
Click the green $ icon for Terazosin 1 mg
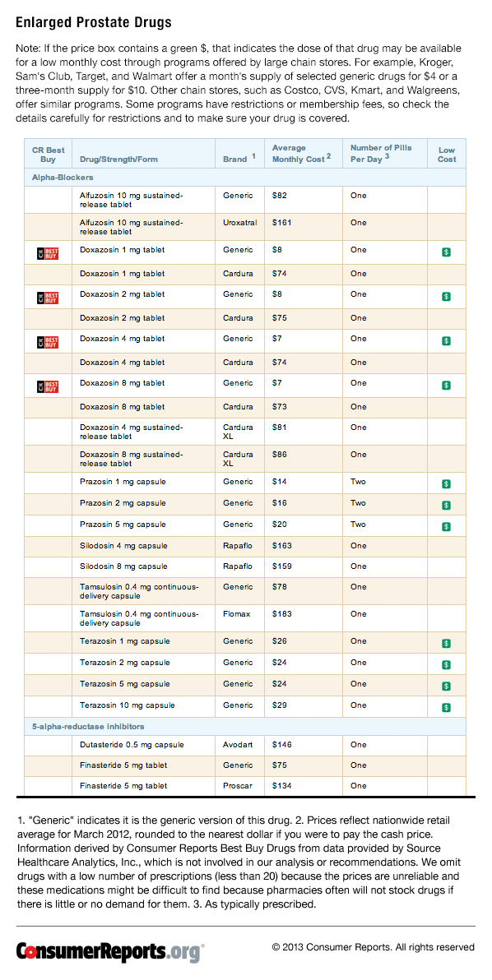coord(447,643)
